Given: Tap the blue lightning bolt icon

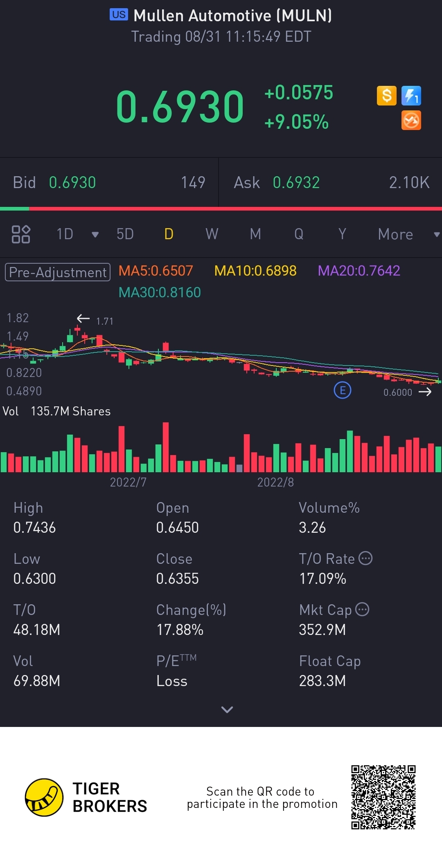Looking at the screenshot, I should [x=411, y=96].
